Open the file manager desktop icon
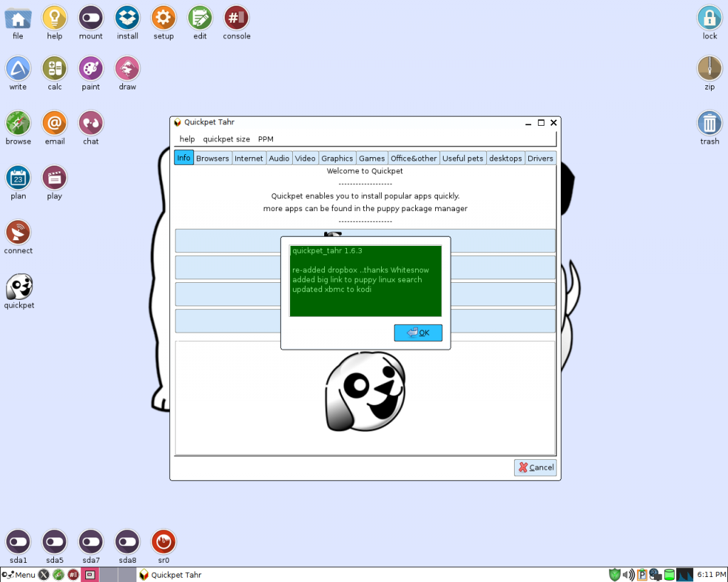Image resolution: width=728 pixels, height=582 pixels. point(18,18)
